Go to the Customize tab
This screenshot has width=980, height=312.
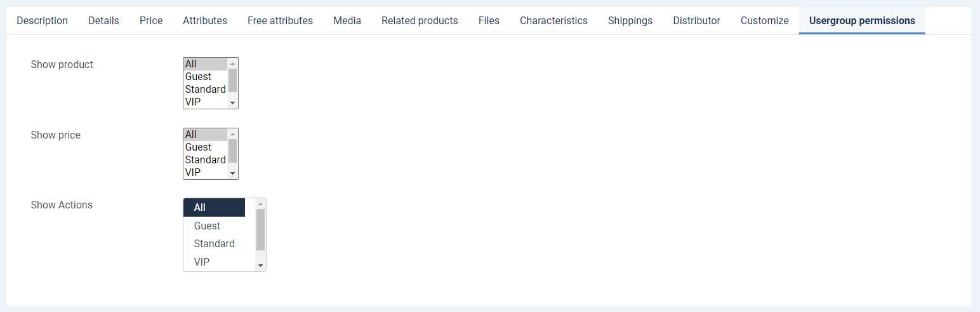coord(764,20)
